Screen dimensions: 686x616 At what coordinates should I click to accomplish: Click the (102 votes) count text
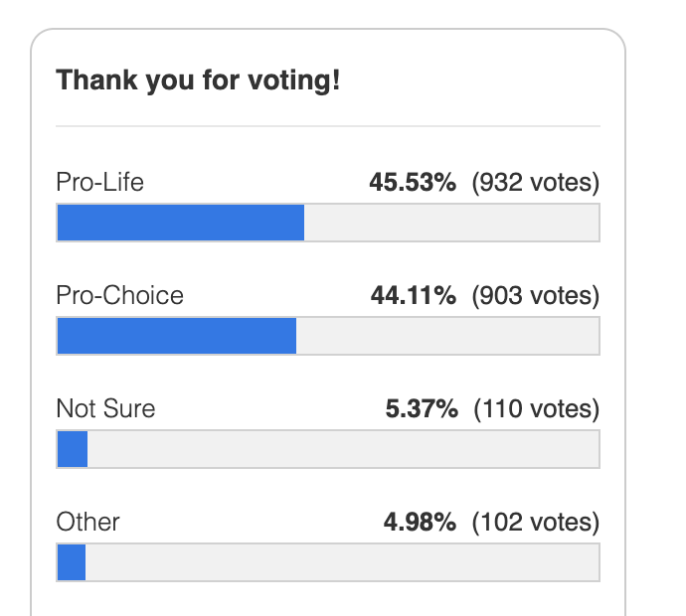tap(536, 522)
